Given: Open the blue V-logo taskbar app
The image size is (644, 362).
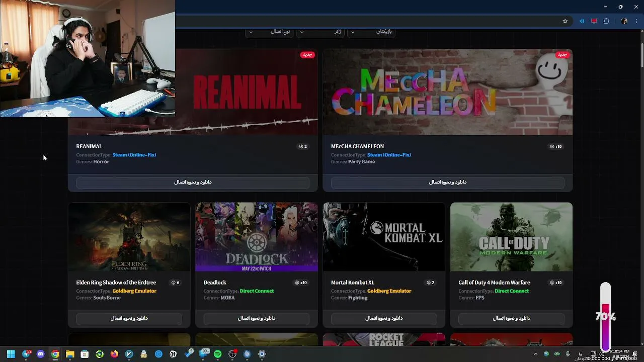Looking at the screenshot, I should 129,354.
